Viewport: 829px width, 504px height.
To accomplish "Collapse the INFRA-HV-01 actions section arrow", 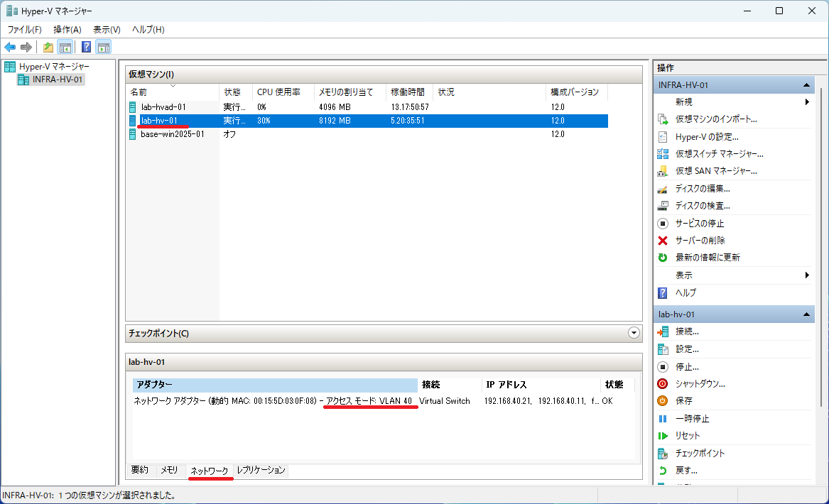I will pos(806,85).
